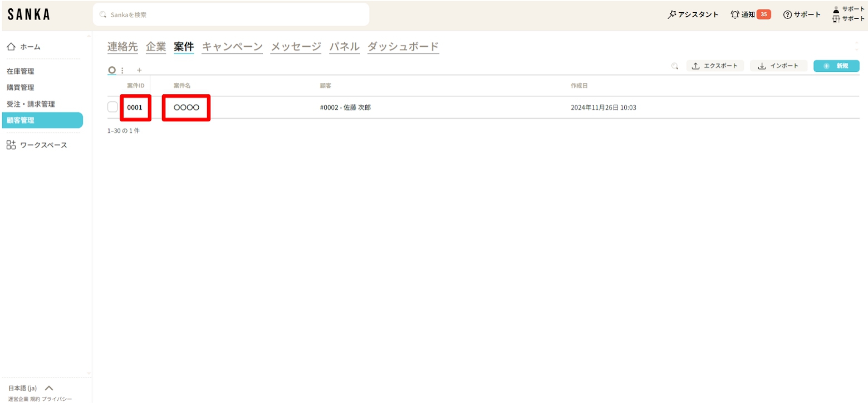Add a new view with plus icon
The width and height of the screenshot is (868, 412).
click(139, 70)
